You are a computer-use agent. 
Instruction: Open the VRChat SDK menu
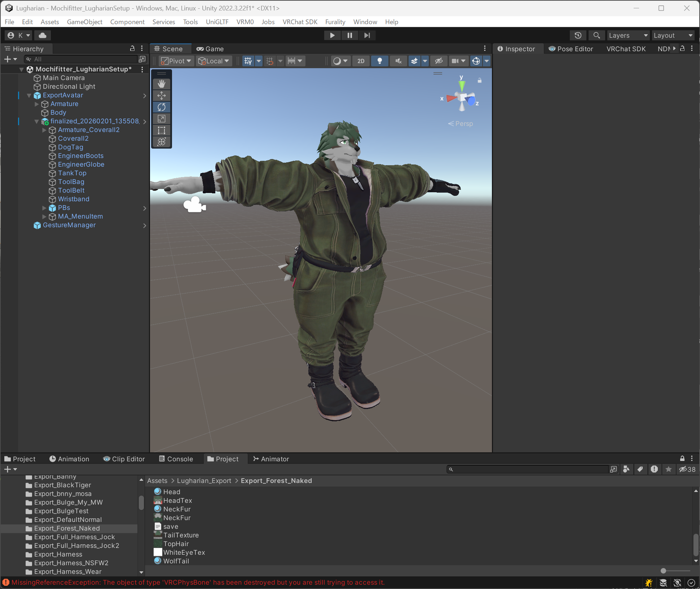tap(300, 22)
